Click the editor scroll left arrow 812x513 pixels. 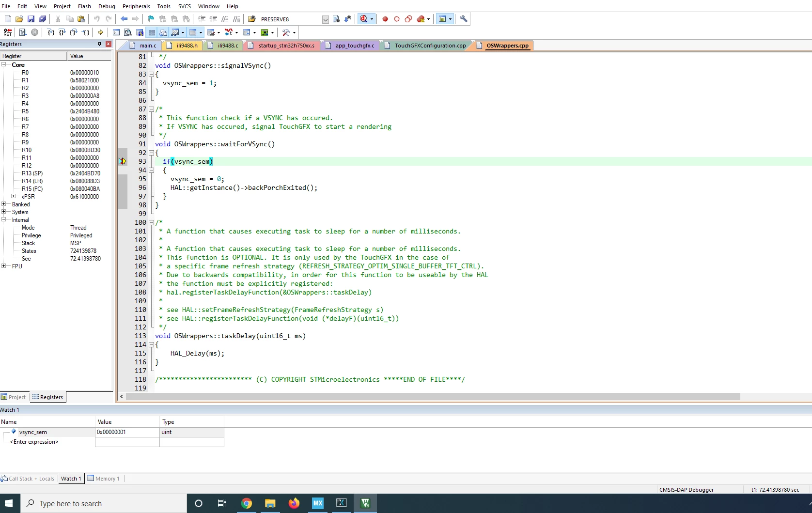coord(122,397)
